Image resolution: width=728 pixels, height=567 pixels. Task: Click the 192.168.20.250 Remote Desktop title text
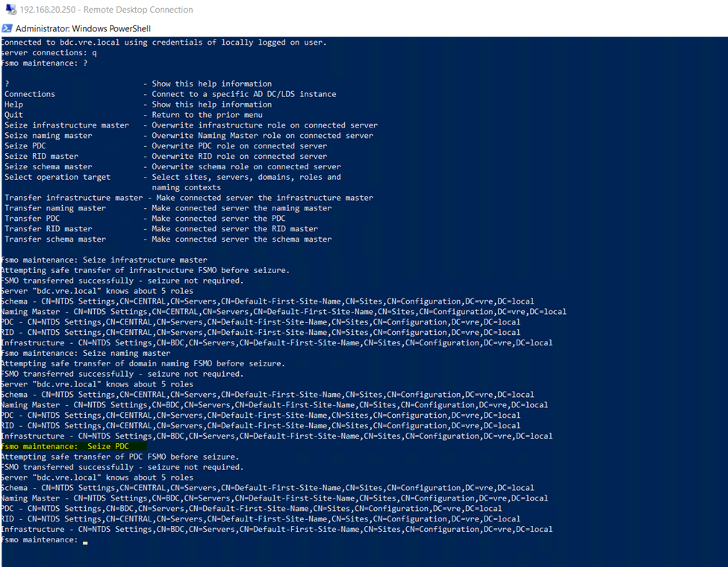click(107, 10)
